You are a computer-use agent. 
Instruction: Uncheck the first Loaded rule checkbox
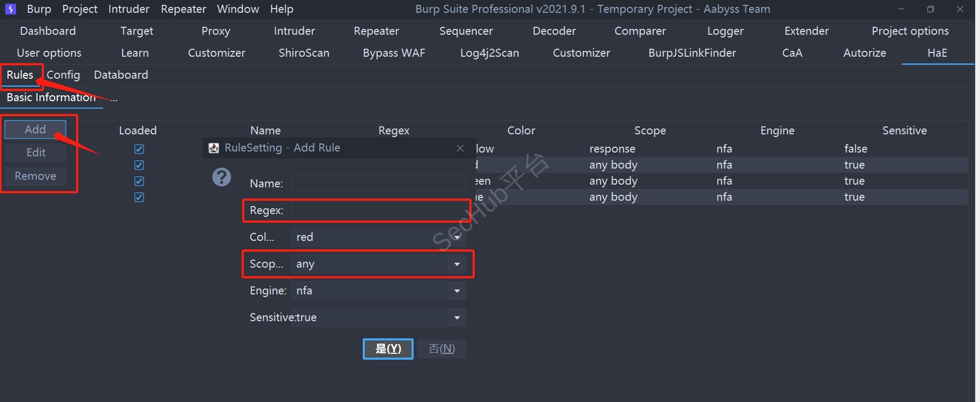pos(139,149)
